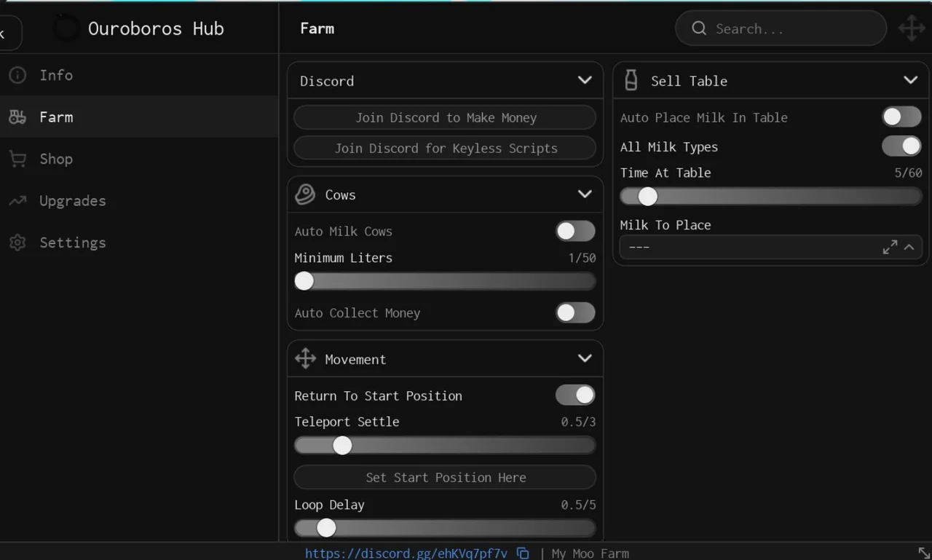
Task: Open the discord.gg link in footer
Action: point(406,553)
